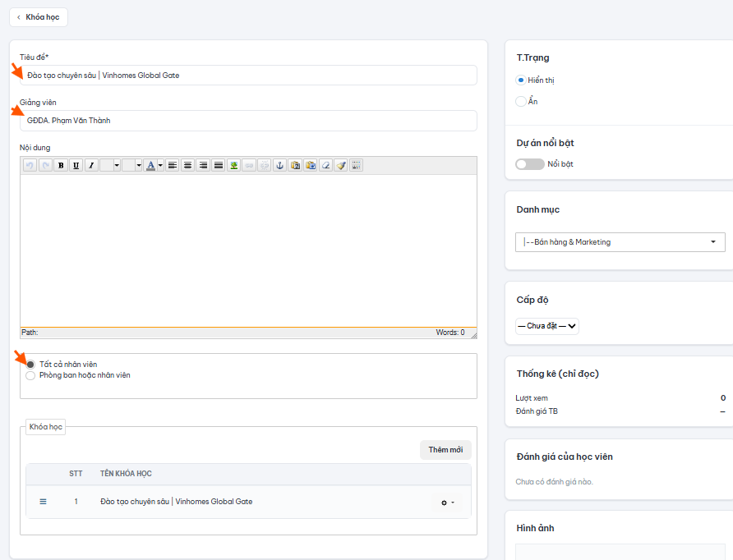Click the insert link chain icon

tap(249, 165)
